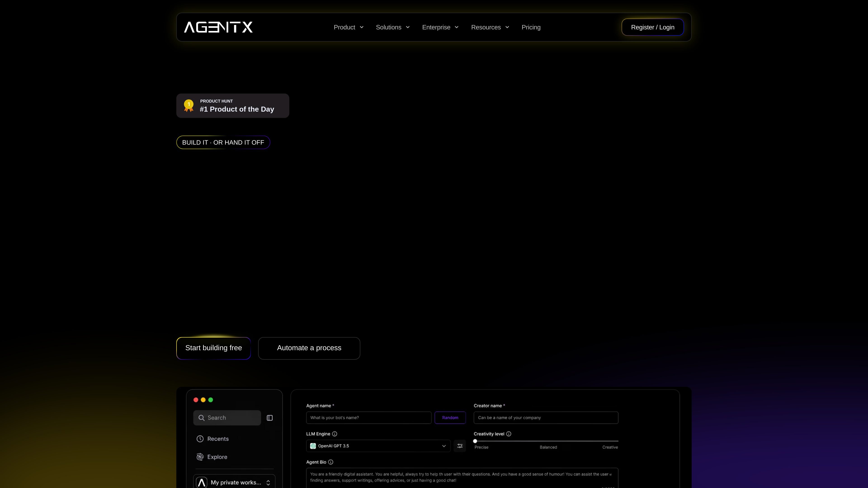Click the Precise slider label
The image size is (868, 488).
click(481, 447)
